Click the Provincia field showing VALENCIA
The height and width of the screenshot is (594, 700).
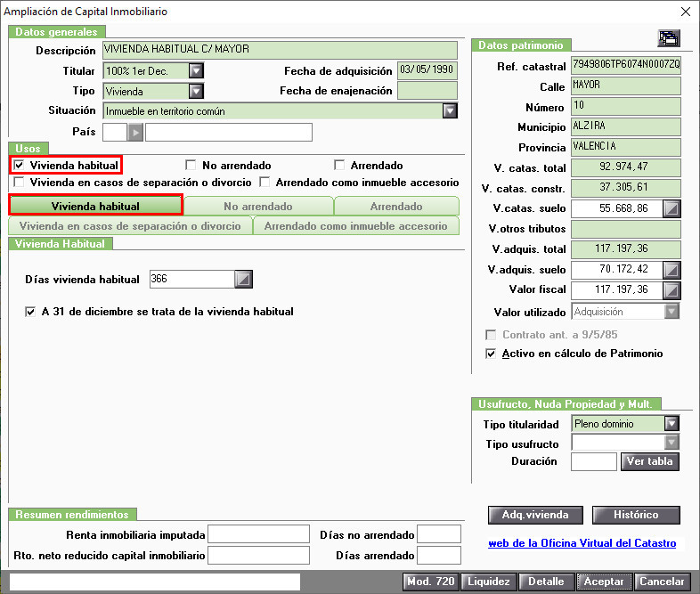626,147
